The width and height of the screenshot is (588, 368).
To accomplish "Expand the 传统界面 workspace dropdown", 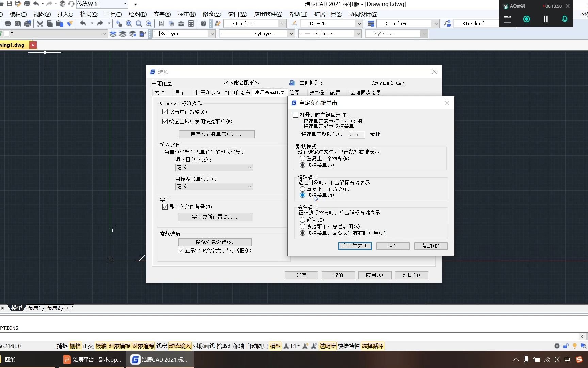I will tap(125, 4).
